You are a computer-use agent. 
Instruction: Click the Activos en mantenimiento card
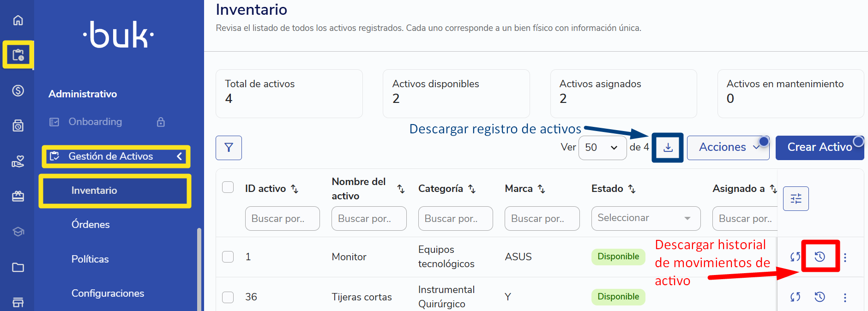(x=790, y=94)
